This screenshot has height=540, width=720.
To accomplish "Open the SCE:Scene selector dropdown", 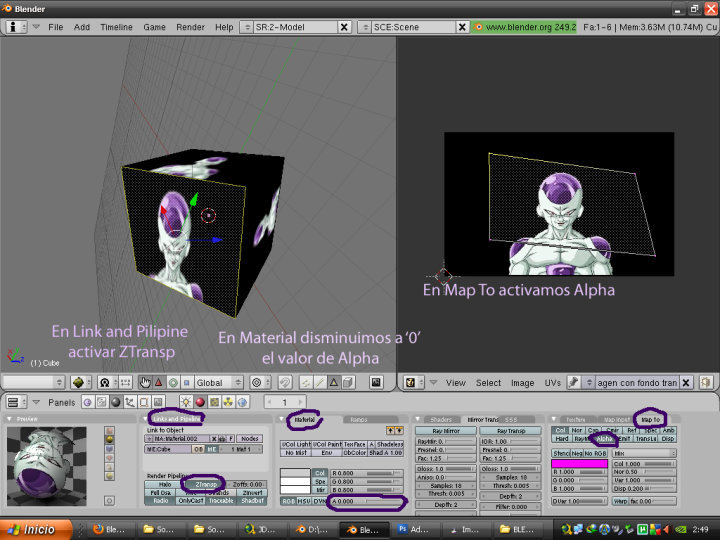I will [366, 27].
